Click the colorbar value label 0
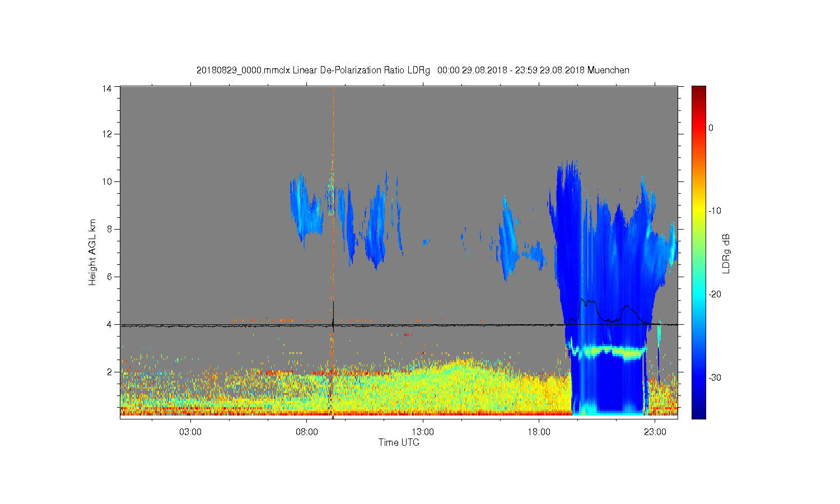The image size is (840, 504). tap(711, 128)
